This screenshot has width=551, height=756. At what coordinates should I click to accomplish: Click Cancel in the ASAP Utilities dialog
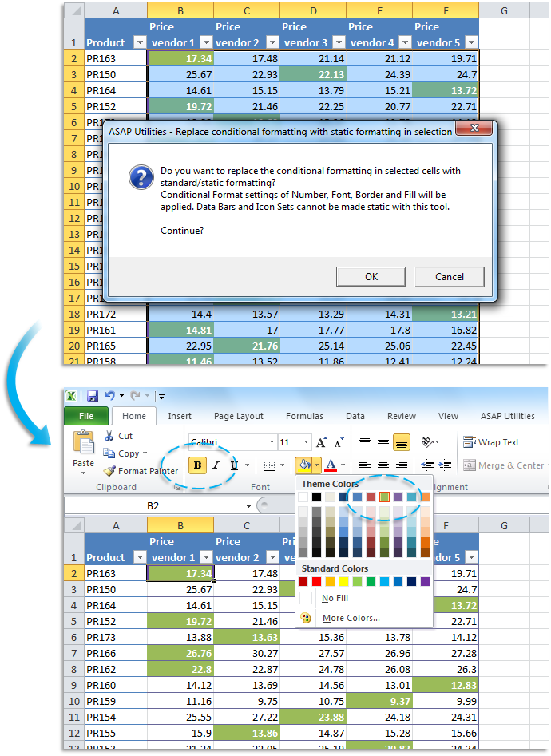point(450,277)
